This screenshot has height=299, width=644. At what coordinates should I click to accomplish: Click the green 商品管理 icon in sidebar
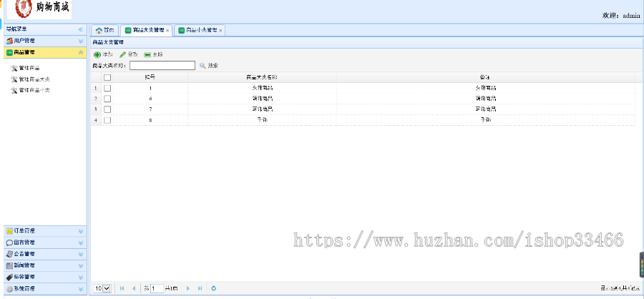click(x=9, y=52)
